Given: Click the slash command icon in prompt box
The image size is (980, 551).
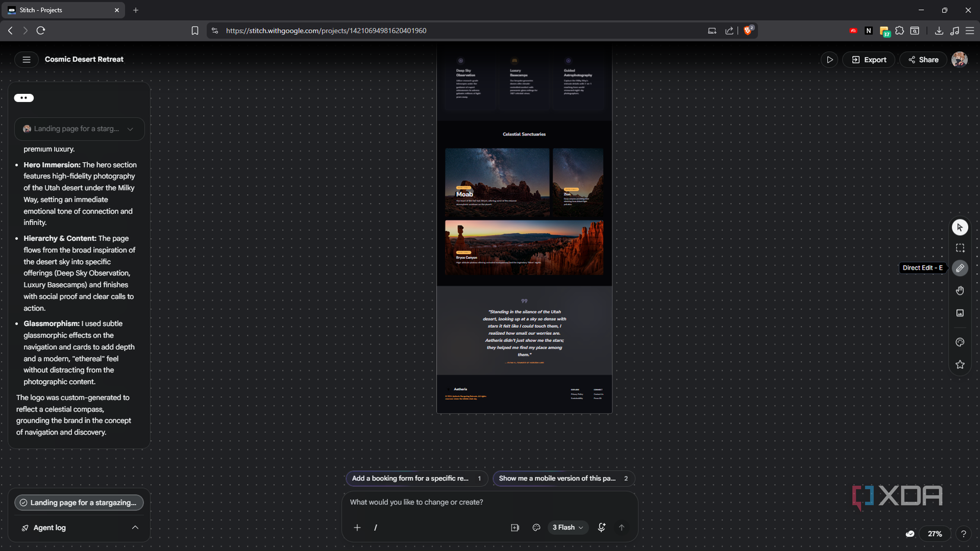Looking at the screenshot, I should click(375, 527).
